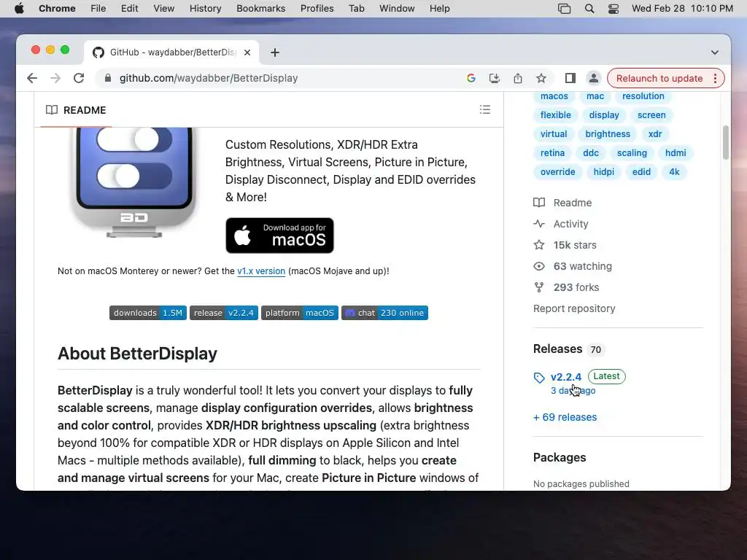Click the stars star icon
Screen dimensions: 747x560
point(539,245)
